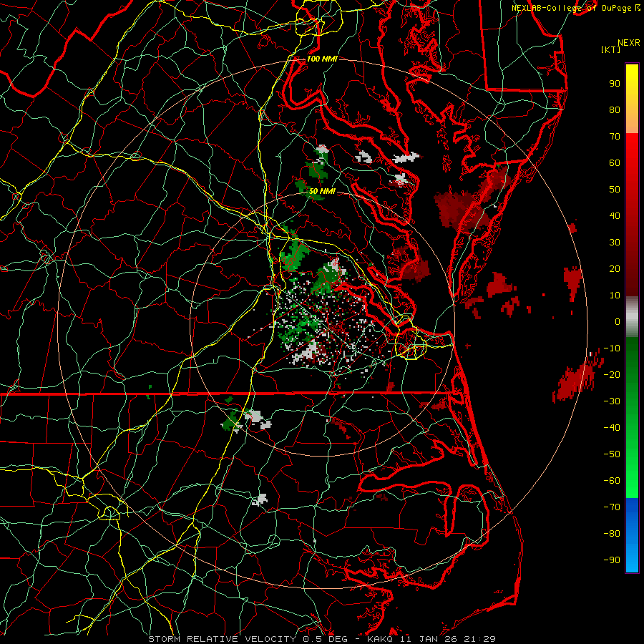Click the -10 value on the velocity scale

[x=612, y=348]
